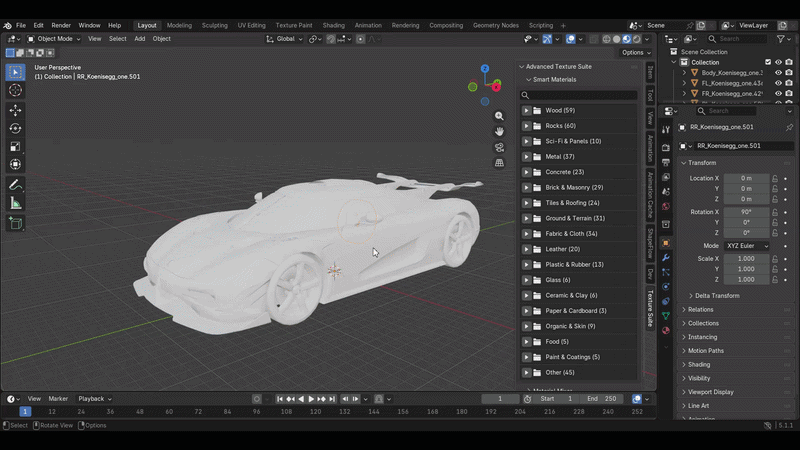The image size is (800, 450).
Task: Click the viewport pan hand icon
Action: click(x=499, y=132)
